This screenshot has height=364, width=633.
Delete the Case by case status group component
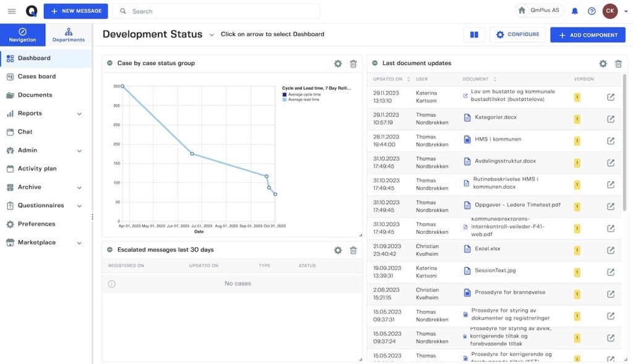click(x=354, y=64)
